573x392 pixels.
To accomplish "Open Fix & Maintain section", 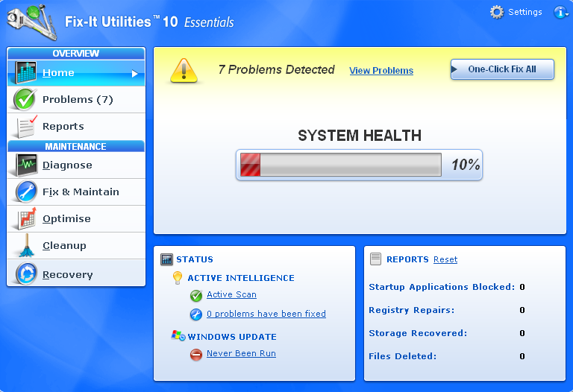I will coord(76,192).
